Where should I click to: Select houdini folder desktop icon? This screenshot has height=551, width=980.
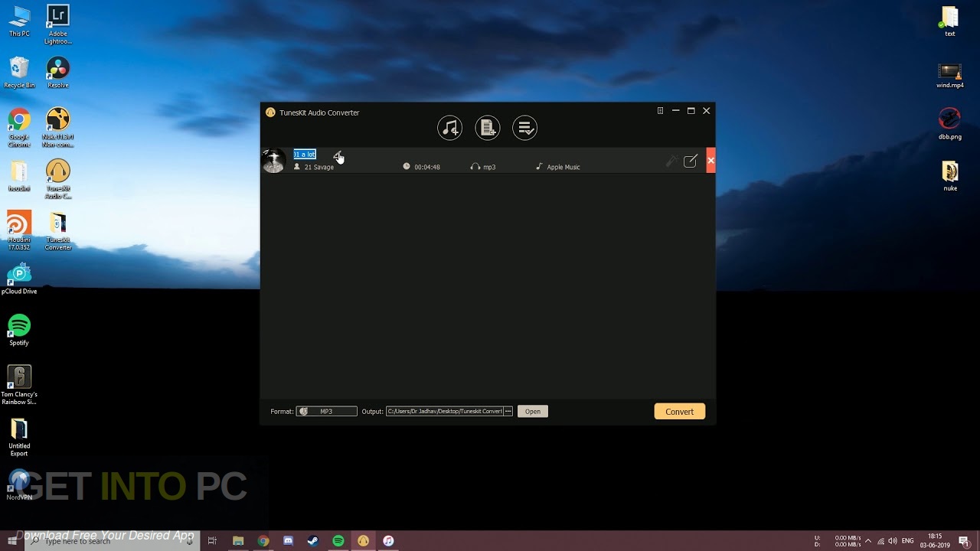coord(19,176)
